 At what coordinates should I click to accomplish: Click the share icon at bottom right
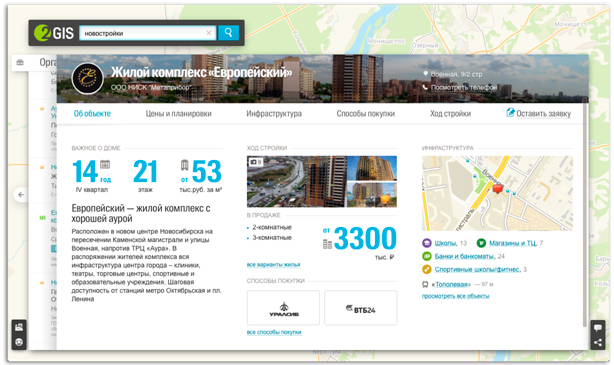click(x=598, y=343)
